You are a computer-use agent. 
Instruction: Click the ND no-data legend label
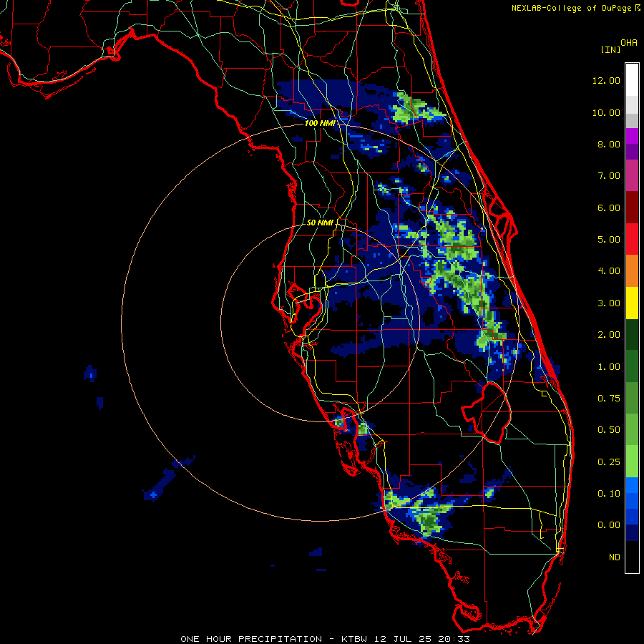point(615,557)
